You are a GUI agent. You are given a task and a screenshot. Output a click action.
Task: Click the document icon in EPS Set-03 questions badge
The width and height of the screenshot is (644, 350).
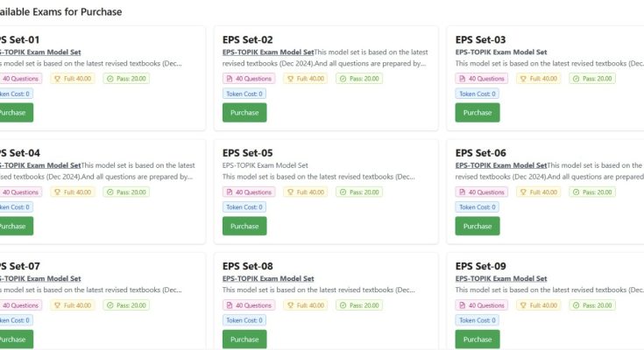pyautogui.click(x=463, y=79)
